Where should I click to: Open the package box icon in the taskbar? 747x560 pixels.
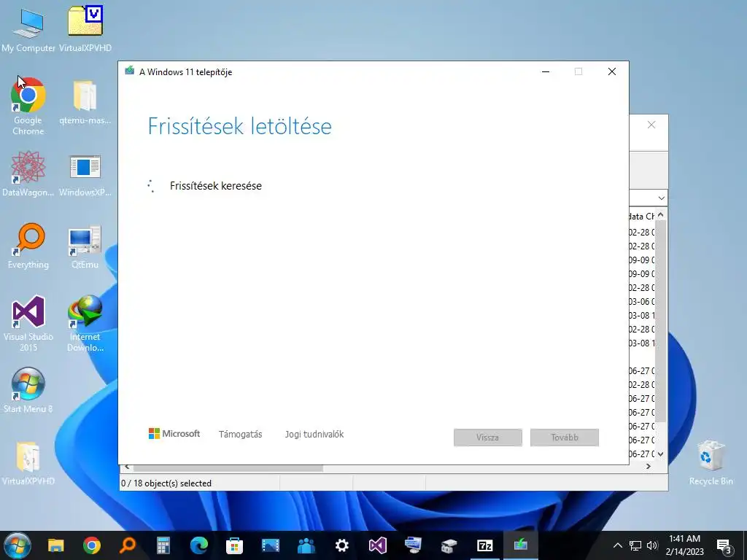coord(449,545)
